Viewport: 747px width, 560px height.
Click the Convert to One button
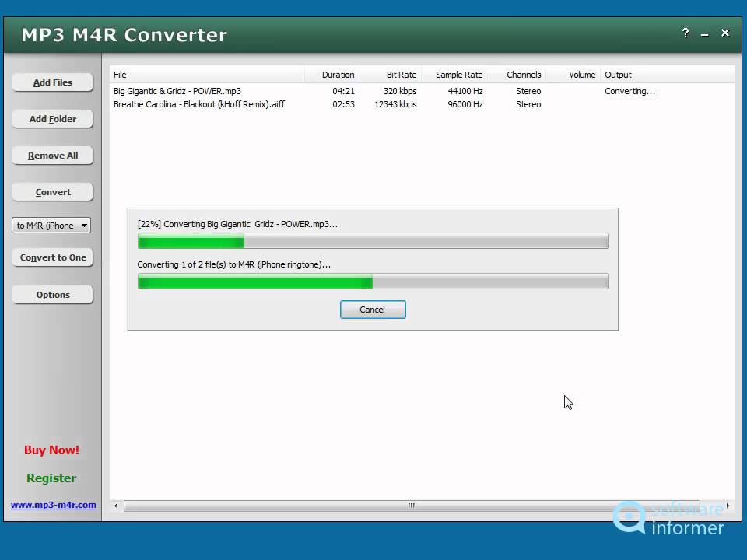(52, 257)
